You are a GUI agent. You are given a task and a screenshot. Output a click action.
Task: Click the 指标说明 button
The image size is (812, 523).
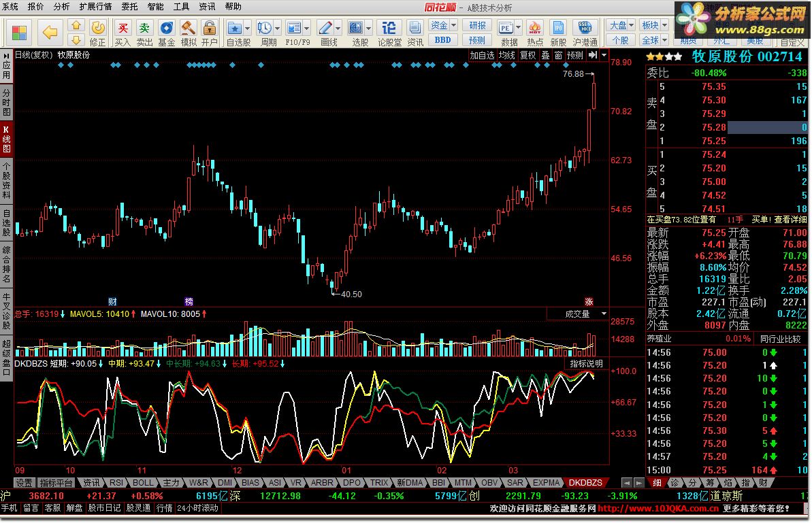point(586,364)
